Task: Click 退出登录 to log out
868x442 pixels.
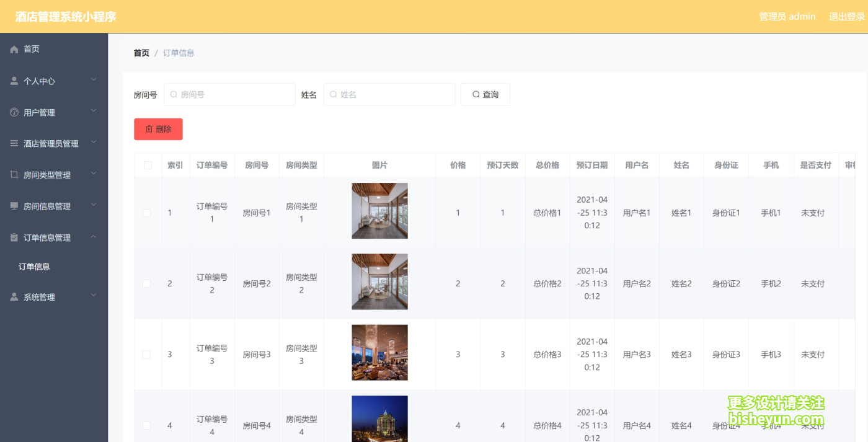Action: pyautogui.click(x=847, y=17)
